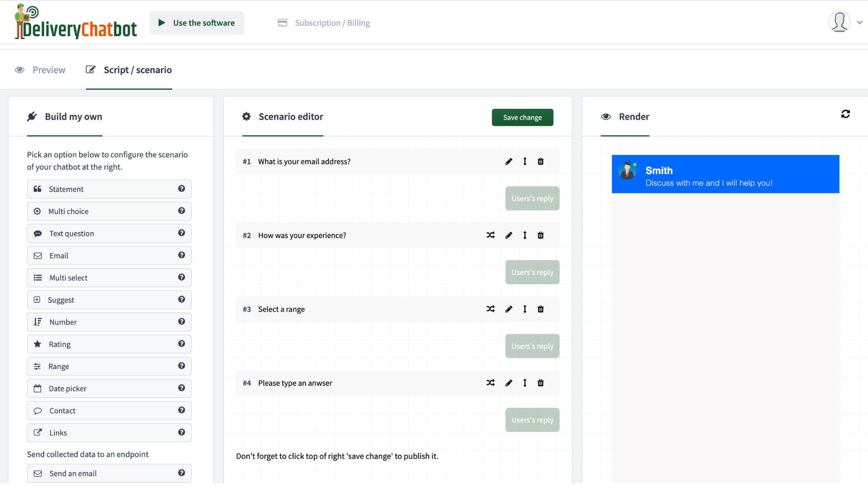Add a Number block
This screenshot has height=488, width=868.
tap(109, 322)
